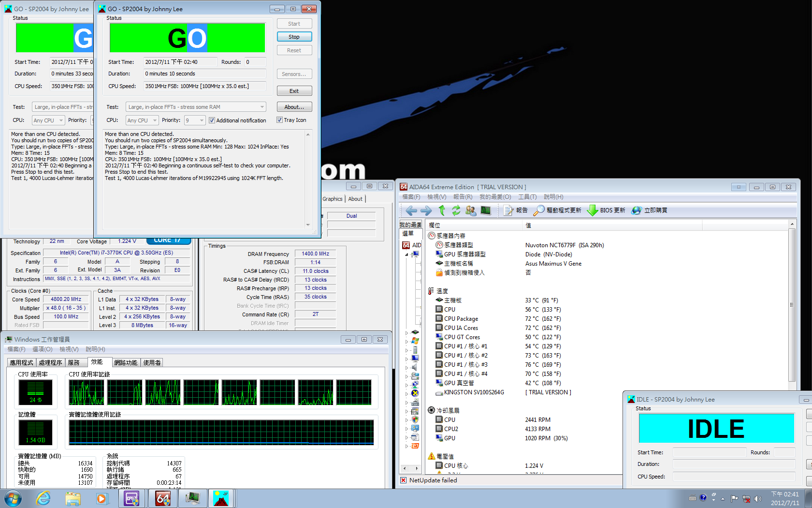Expand the display node in AIDA64 tree
This screenshot has height=508, width=812.
point(406,359)
